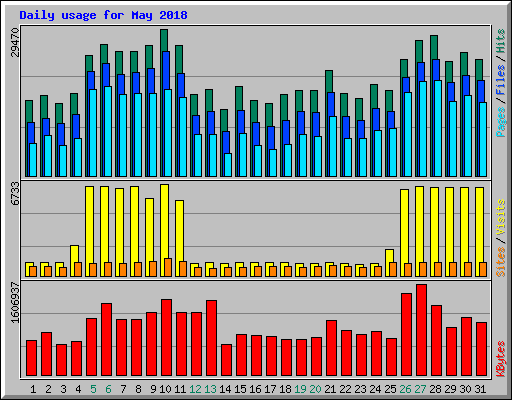The image size is (512, 400).
Task: Click green weekend day label 26
Action: coord(405,389)
